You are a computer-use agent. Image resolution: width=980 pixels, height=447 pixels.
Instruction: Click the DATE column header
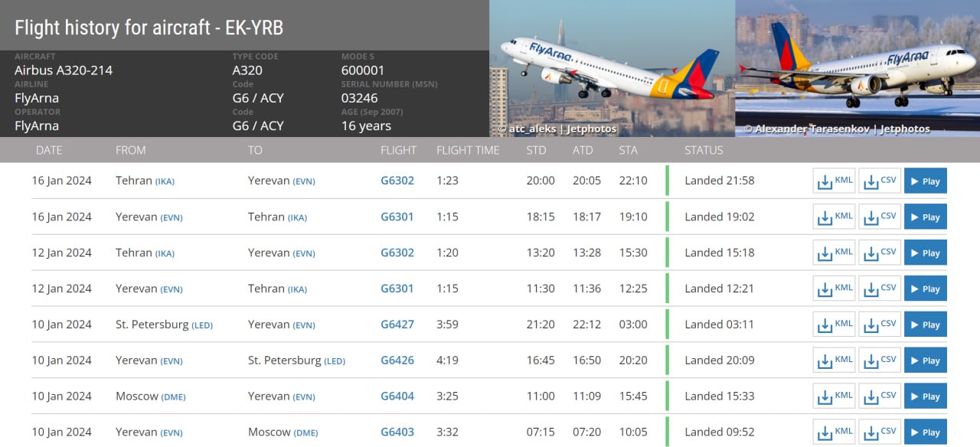[x=49, y=150]
